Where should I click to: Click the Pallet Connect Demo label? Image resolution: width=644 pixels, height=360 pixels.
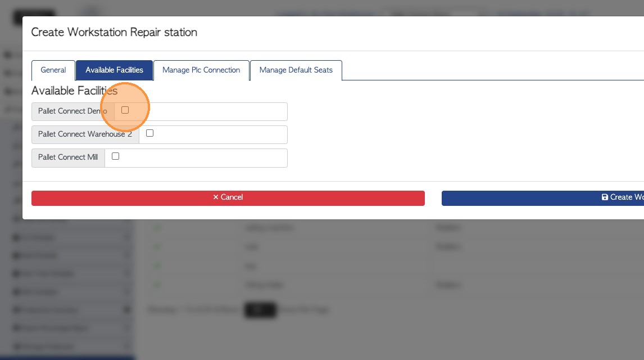coord(72,111)
